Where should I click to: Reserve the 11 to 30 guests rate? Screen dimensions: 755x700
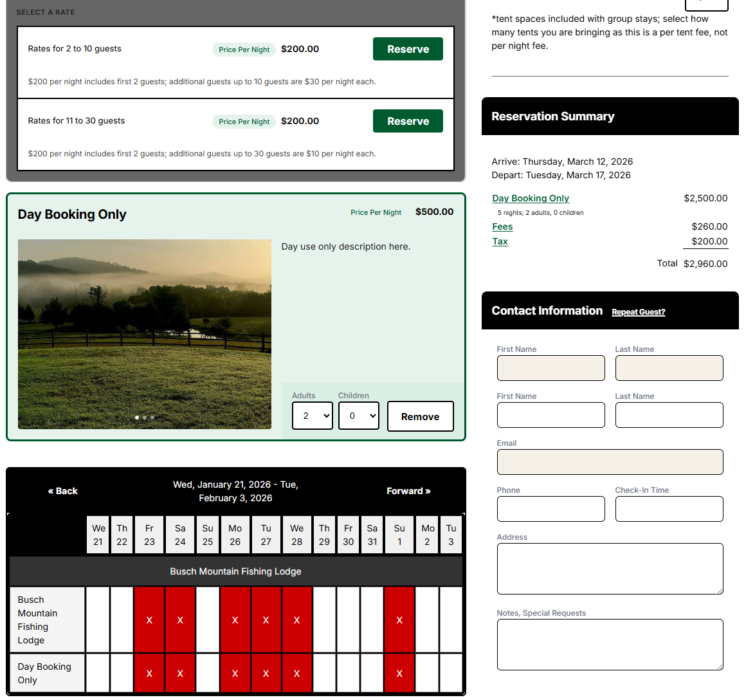[408, 121]
